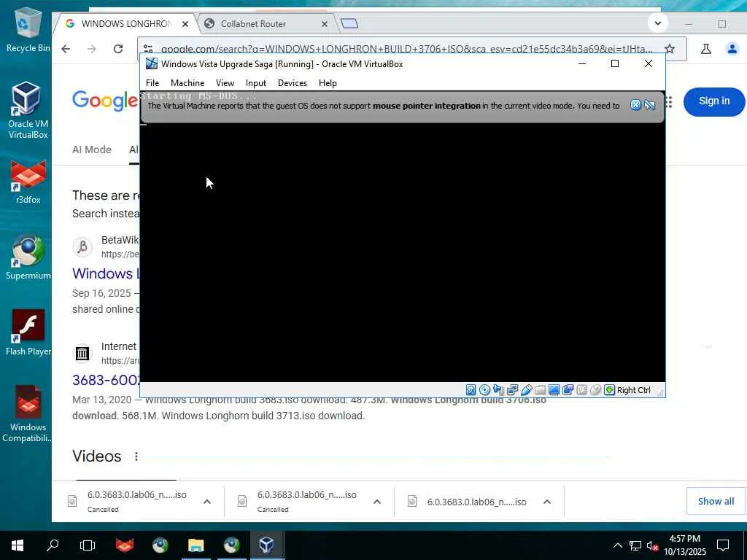The image size is (747, 560).
Task: Open the notification center icon
Action: click(723, 545)
